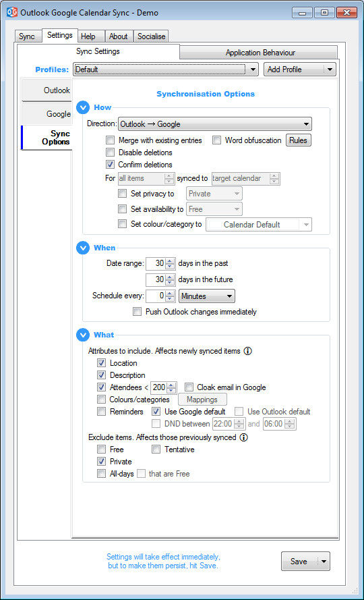This screenshot has width=364, height=600.
Task: Open the Direction dropdown
Action: point(215,124)
